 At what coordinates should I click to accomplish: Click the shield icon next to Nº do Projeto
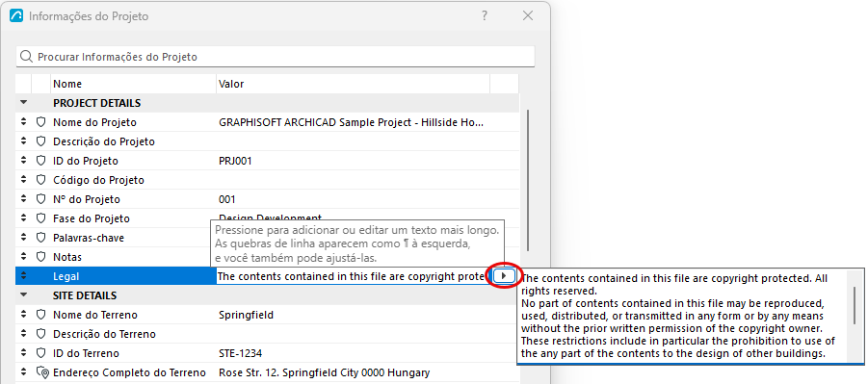[40, 199]
